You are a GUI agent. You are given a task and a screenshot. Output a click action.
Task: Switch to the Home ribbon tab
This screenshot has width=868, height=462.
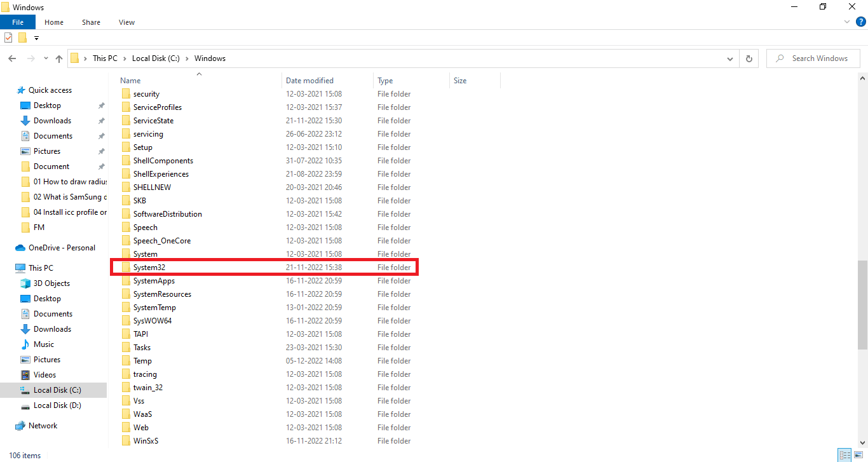[54, 22]
